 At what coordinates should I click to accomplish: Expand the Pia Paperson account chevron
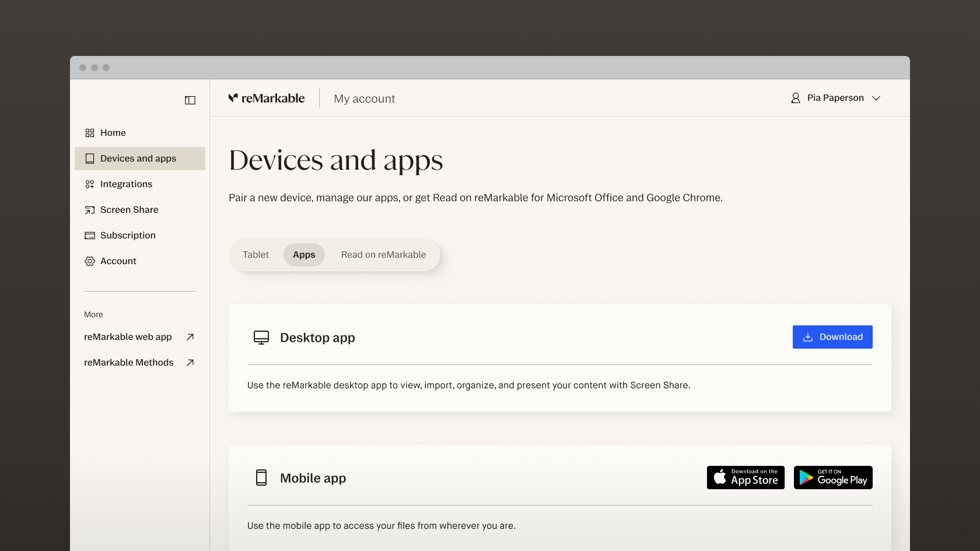tap(876, 98)
